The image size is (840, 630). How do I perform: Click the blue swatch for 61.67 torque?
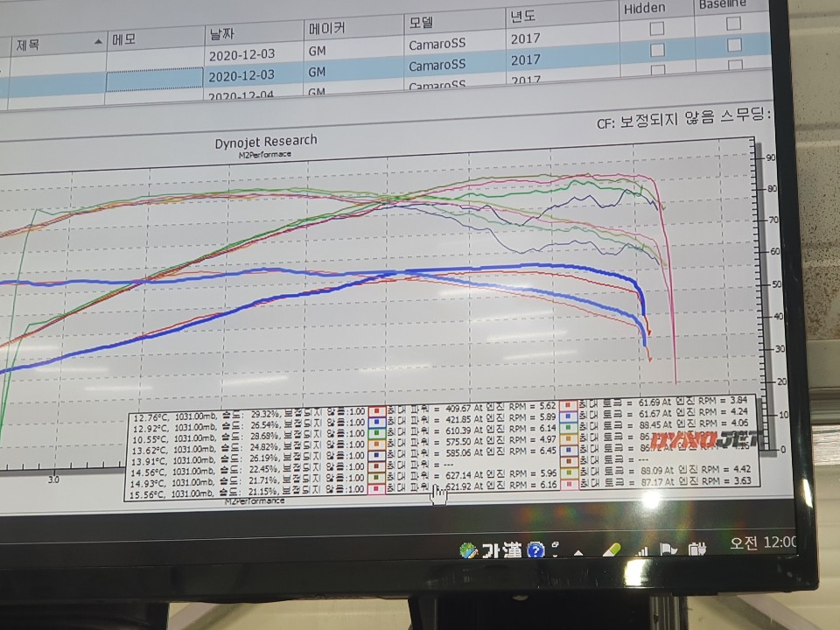coord(569,416)
